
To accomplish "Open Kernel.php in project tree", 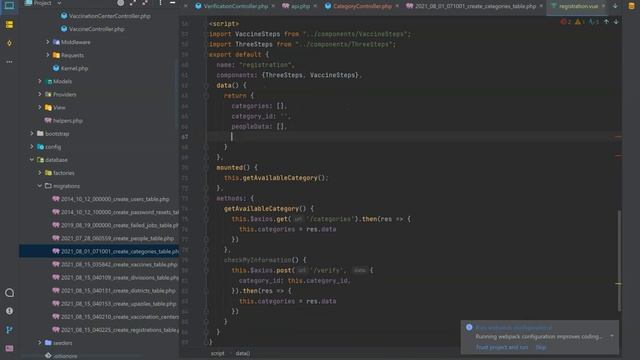I will [70, 68].
